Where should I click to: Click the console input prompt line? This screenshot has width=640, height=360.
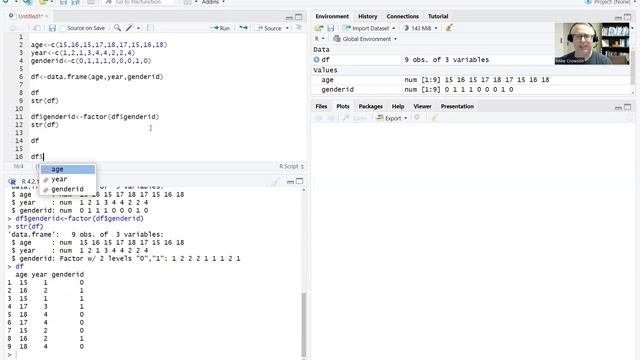pos(155,355)
